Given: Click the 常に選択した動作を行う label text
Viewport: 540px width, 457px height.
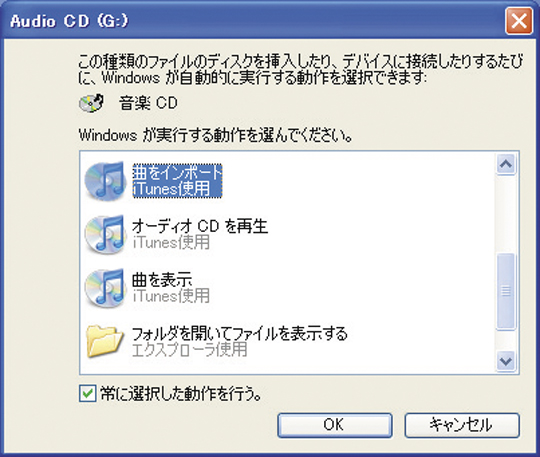Looking at the screenshot, I should click(181, 394).
